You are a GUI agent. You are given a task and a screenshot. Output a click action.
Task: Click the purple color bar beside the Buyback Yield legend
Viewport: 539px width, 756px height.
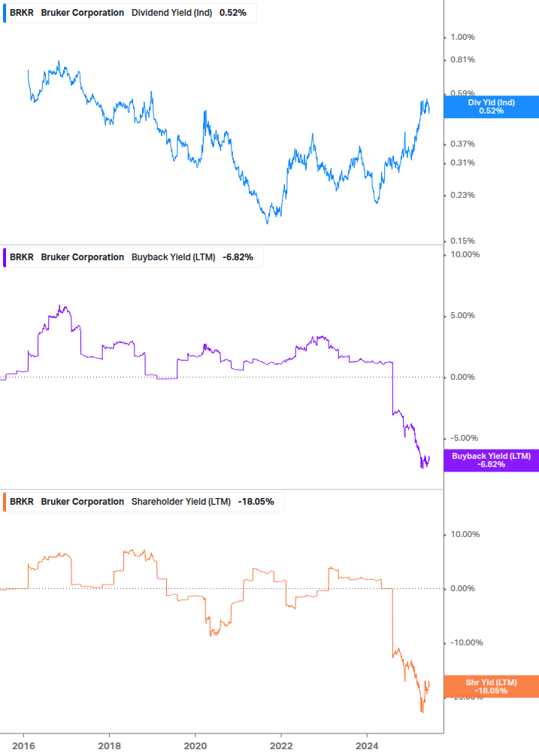pos(5,257)
